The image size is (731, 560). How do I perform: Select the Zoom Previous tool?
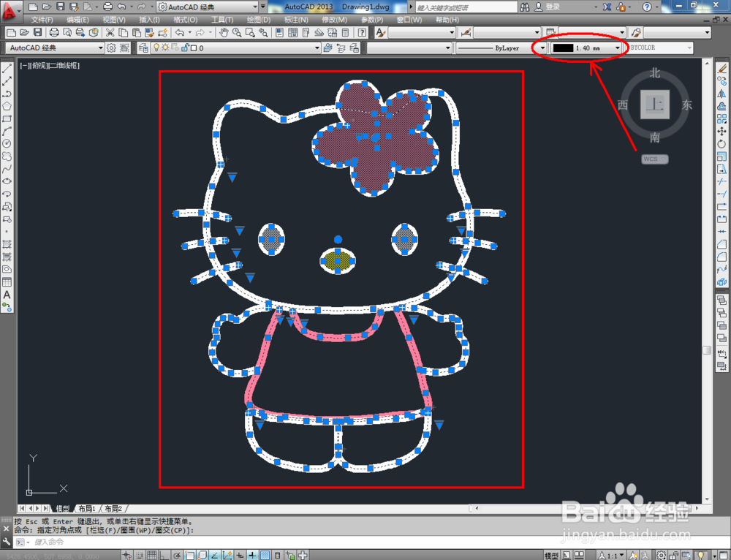tap(263, 32)
